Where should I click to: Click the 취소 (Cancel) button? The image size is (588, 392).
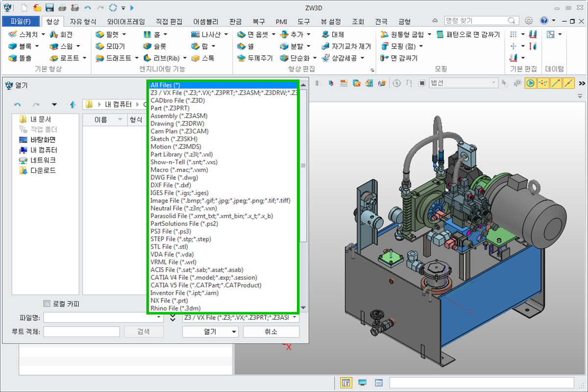coord(271,332)
